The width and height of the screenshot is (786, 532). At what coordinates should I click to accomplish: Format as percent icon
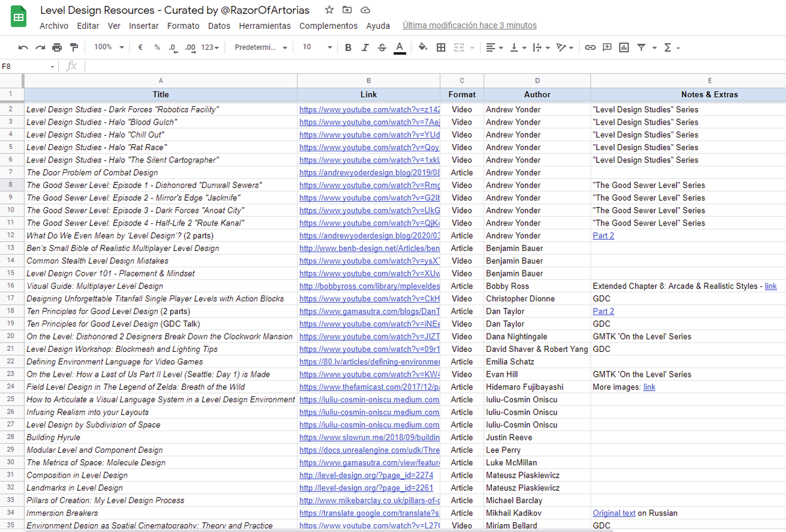(x=157, y=47)
